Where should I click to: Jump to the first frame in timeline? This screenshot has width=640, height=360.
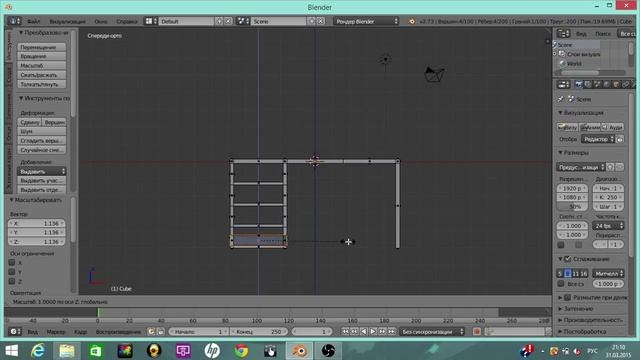(345, 332)
